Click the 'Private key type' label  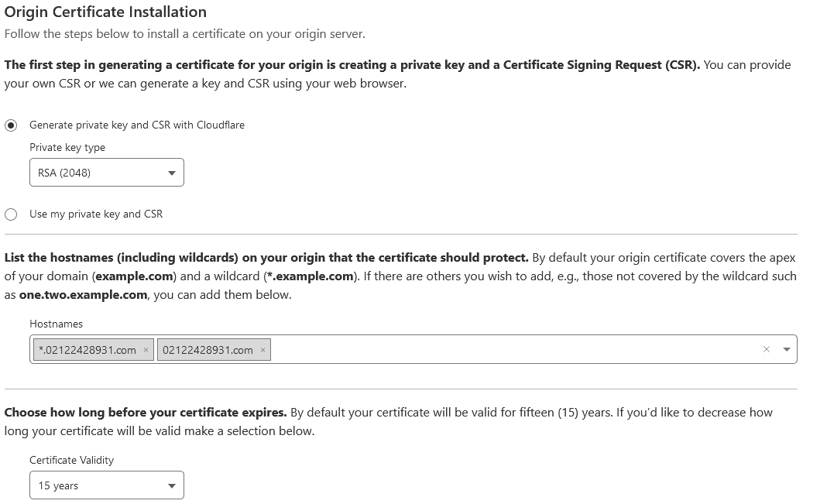pyautogui.click(x=67, y=148)
